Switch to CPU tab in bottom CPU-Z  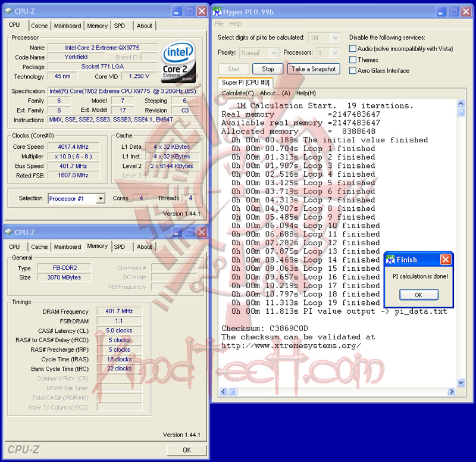coord(14,247)
